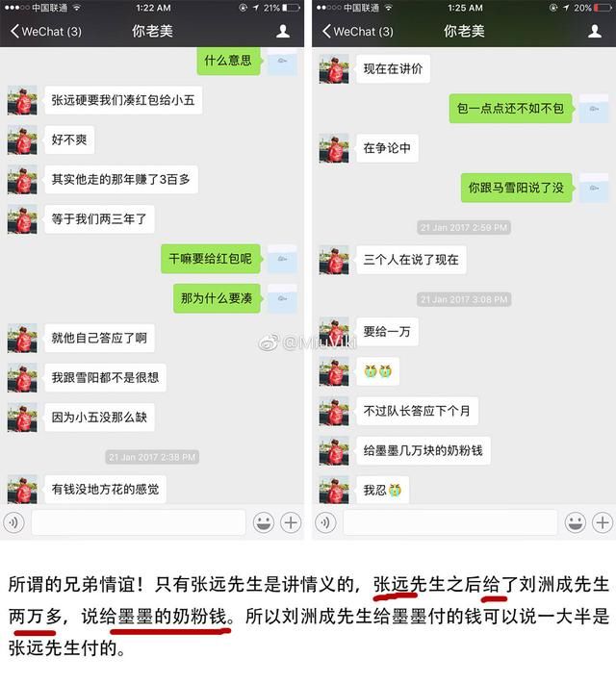This screenshot has width=616, height=684.
Task: Tap the contact profile icon in left chat
Action: (283, 32)
